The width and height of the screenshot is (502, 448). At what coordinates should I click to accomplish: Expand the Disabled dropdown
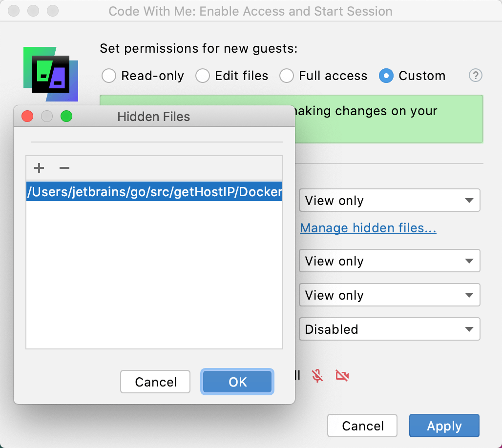[389, 329]
